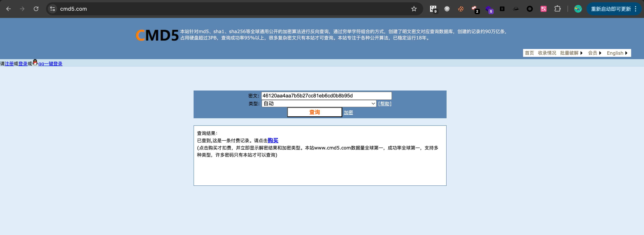Screen dimensions: 644x235
Task: Click the 购买 link in results
Action: pyautogui.click(x=273, y=140)
